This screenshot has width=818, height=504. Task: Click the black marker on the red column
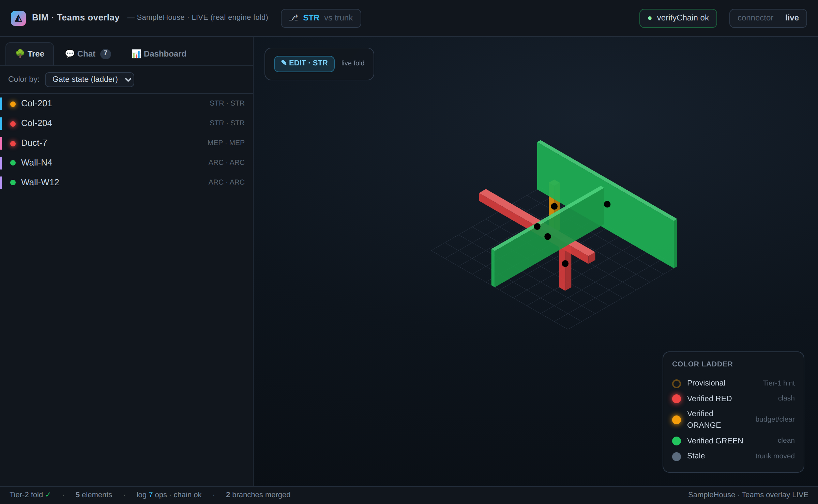tap(565, 264)
